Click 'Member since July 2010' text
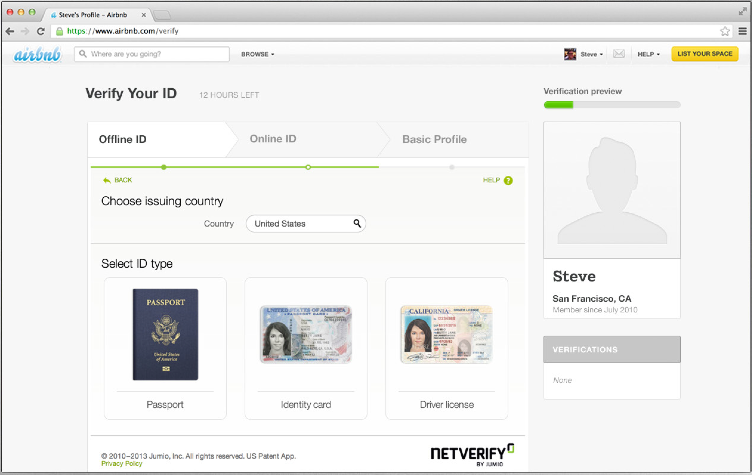 coord(595,310)
